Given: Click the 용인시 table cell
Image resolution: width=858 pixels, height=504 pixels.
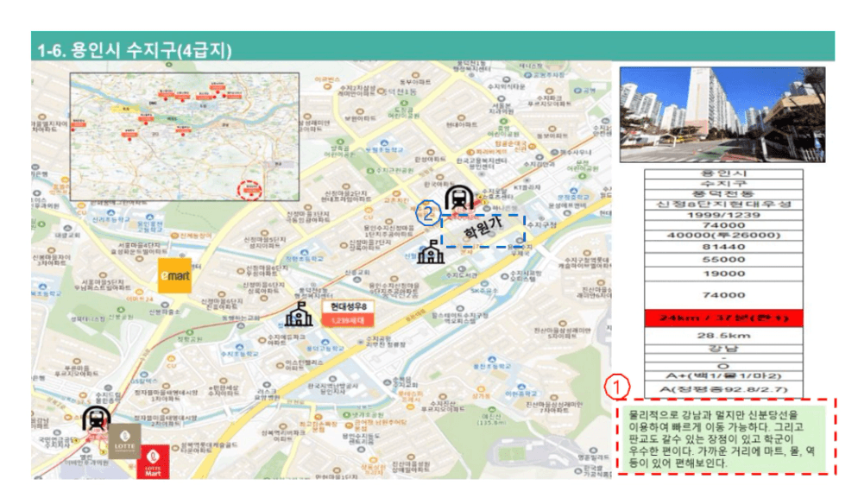Looking at the screenshot, I should tap(723, 173).
